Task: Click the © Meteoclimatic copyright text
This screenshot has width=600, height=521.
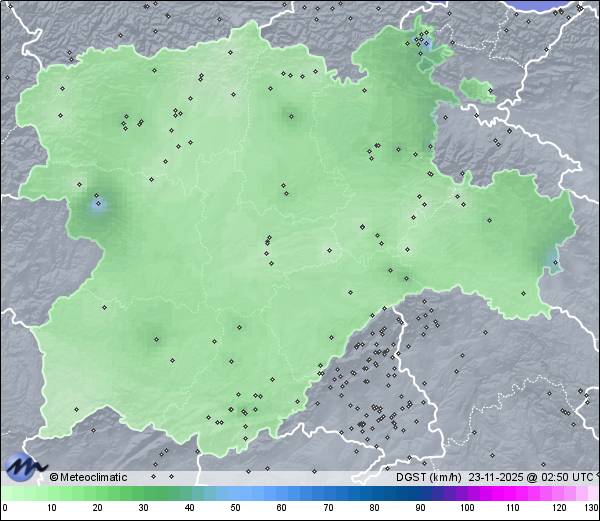Action: click(88, 478)
